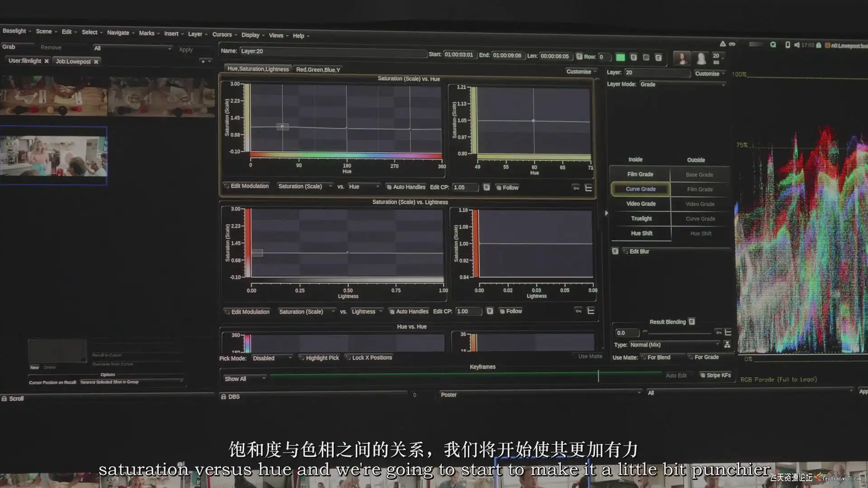The height and width of the screenshot is (488, 868).
Task: Enable Auto Handles for Saturation vs Hue
Action: (x=389, y=187)
